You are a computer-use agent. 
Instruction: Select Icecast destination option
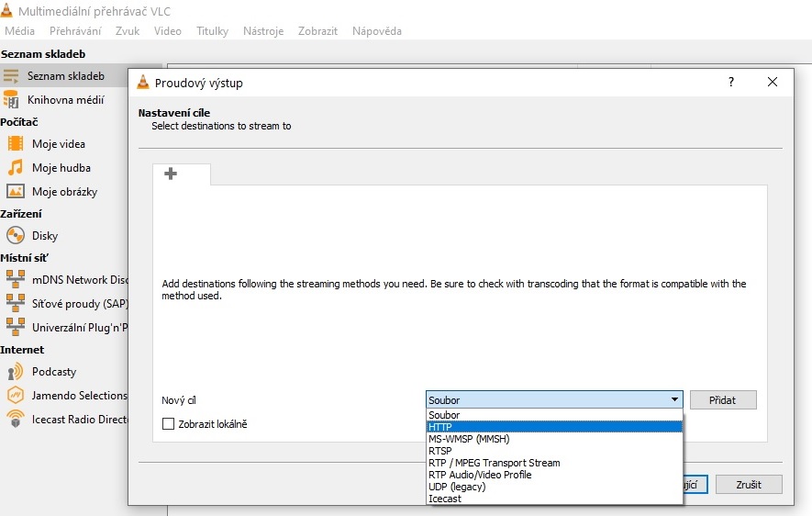(554, 499)
